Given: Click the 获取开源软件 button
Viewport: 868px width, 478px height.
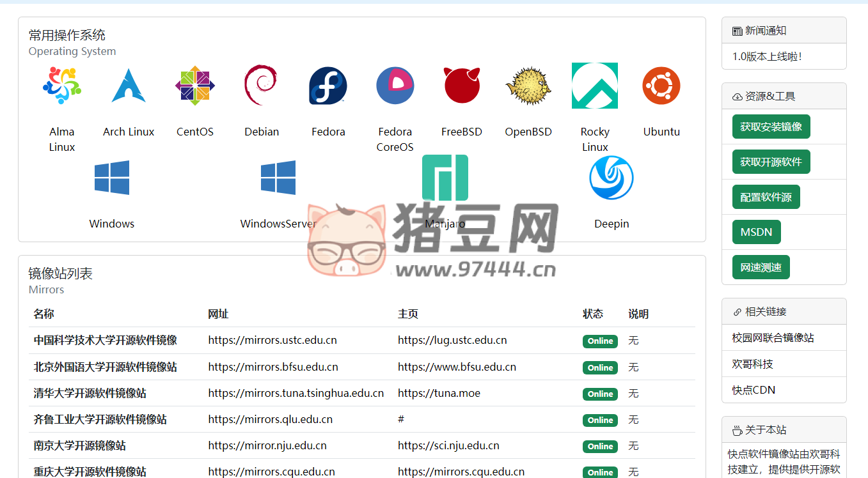Looking at the screenshot, I should (771, 162).
